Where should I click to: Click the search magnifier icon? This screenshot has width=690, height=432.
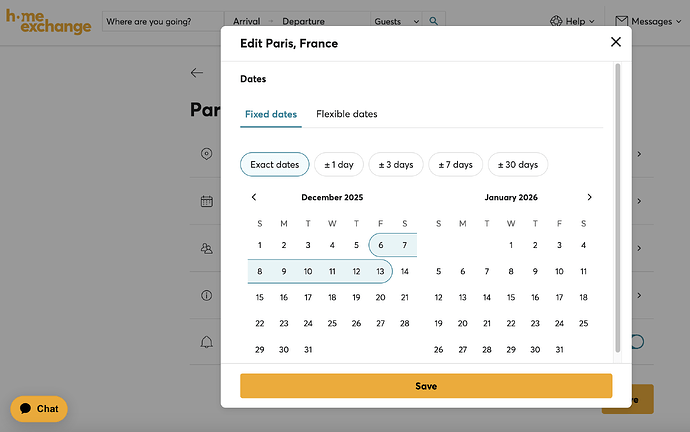point(434,21)
